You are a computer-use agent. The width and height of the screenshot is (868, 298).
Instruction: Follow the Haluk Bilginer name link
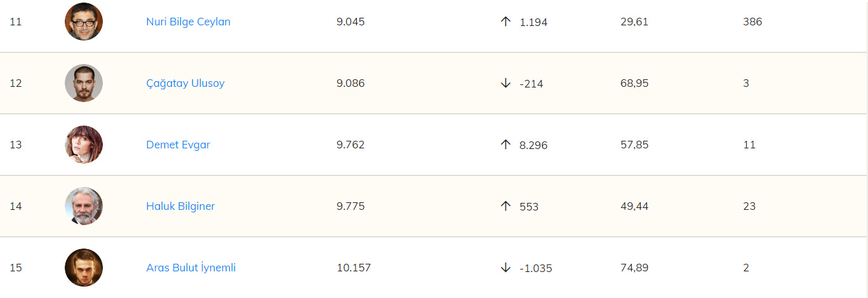180,206
